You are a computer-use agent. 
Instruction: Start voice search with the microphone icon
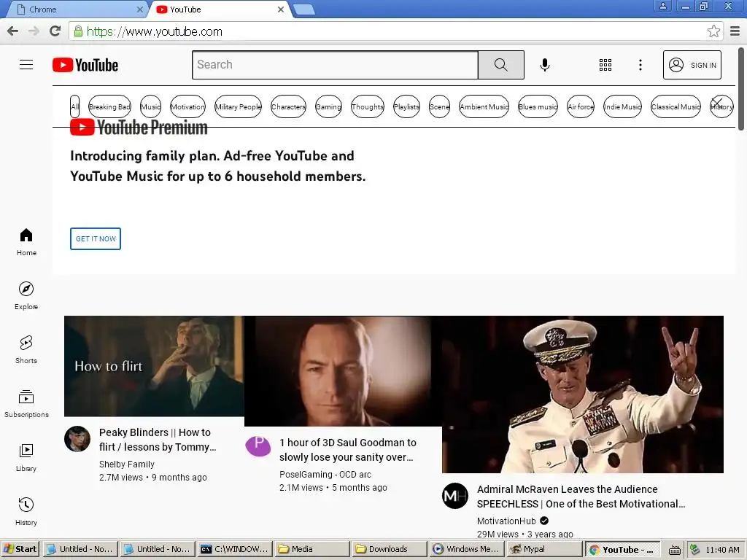tap(545, 65)
